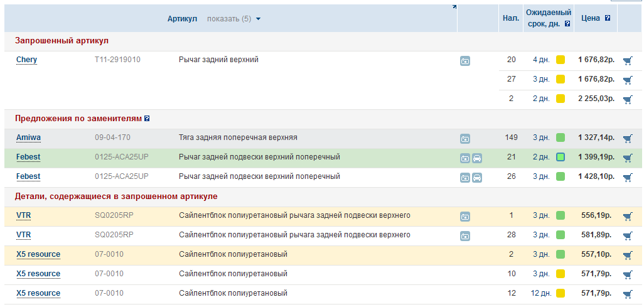This screenshot has height=307, width=644.
Task: Click price 1 399,19р.
Action: tap(596, 157)
